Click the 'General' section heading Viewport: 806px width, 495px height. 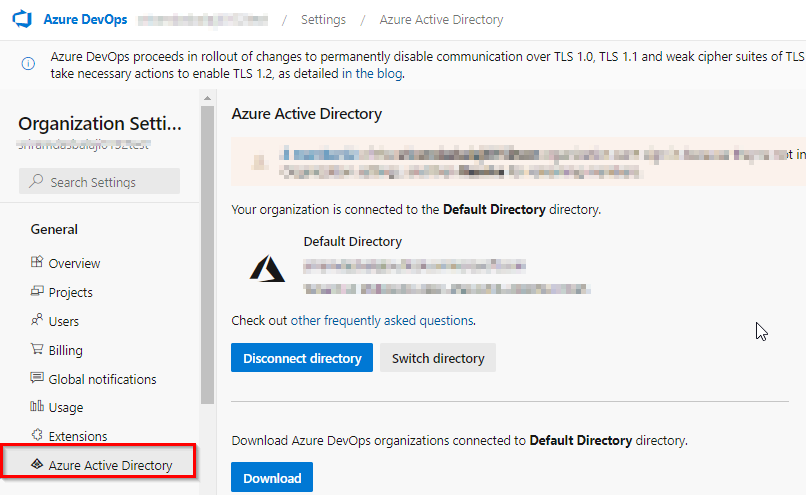click(54, 229)
